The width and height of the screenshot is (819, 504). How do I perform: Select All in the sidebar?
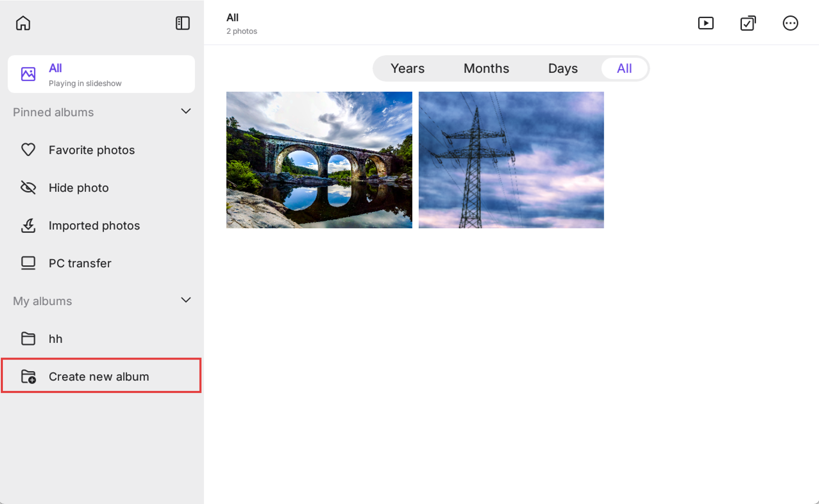101,74
